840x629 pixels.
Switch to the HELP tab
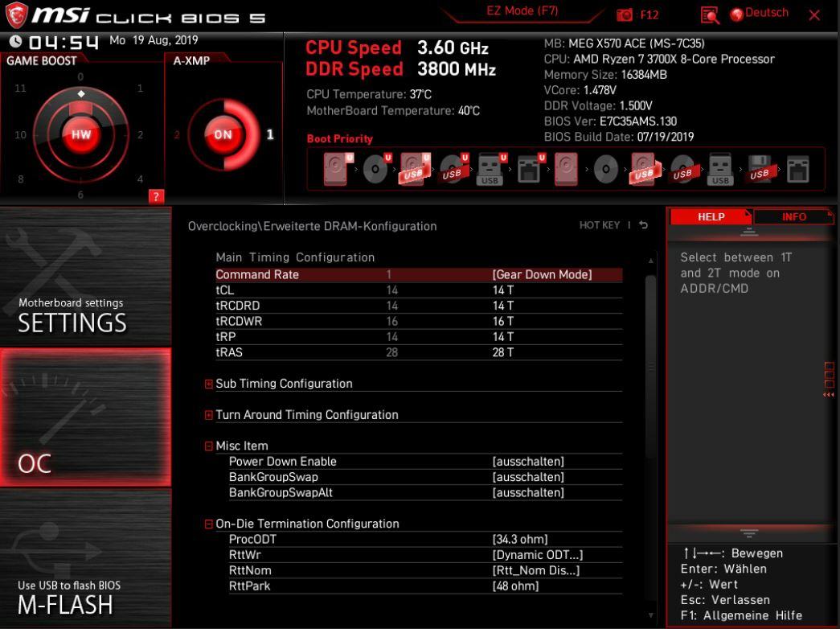point(711,216)
